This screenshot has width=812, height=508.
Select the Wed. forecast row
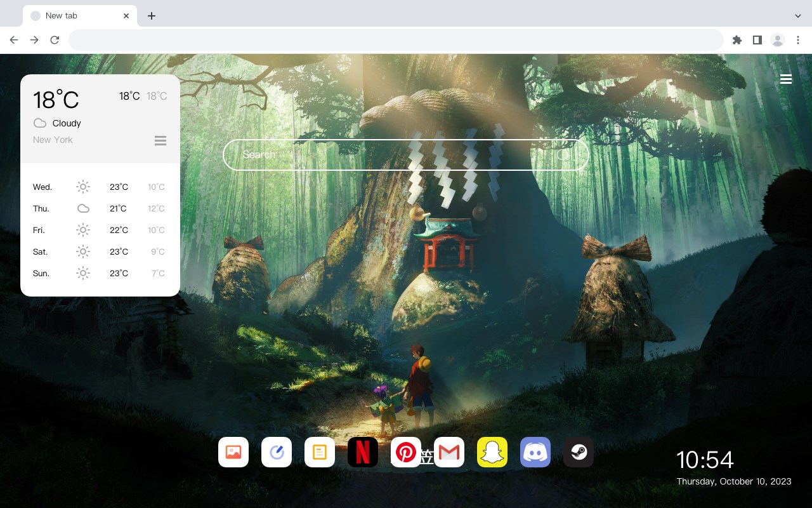[x=100, y=187]
